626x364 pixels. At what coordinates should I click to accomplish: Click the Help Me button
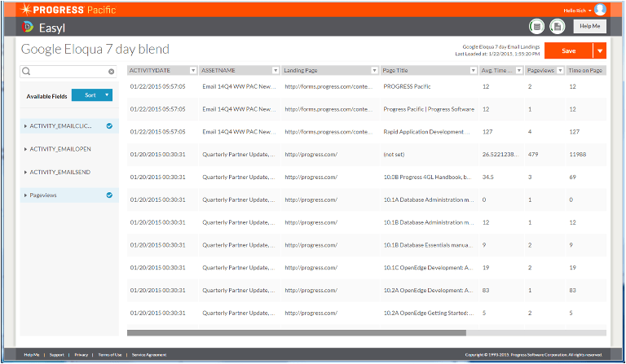589,27
